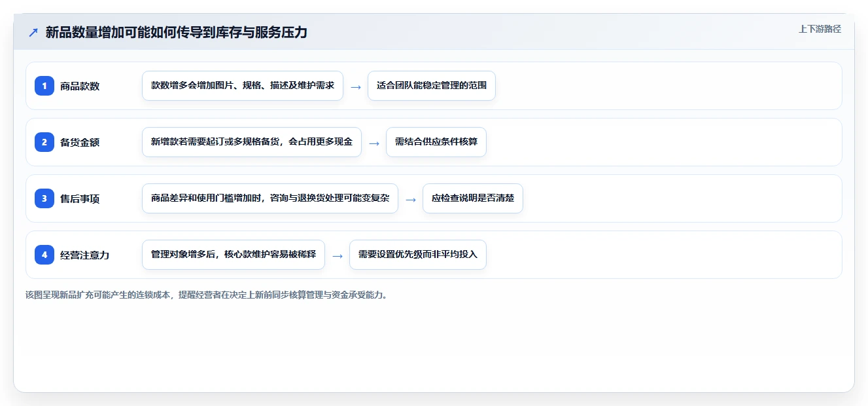868x406 pixels.
Task: Click the arrow before 需结合供应条件核算
Action: 374,143
